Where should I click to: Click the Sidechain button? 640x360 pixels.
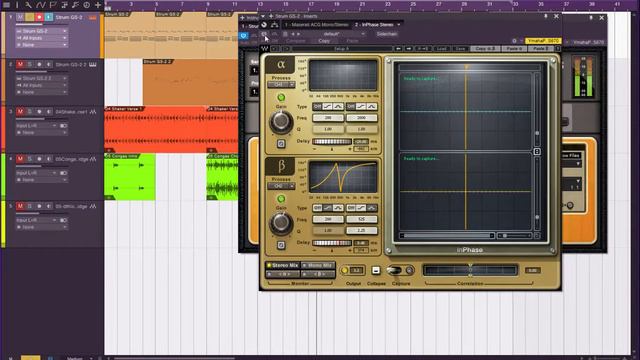(387, 34)
